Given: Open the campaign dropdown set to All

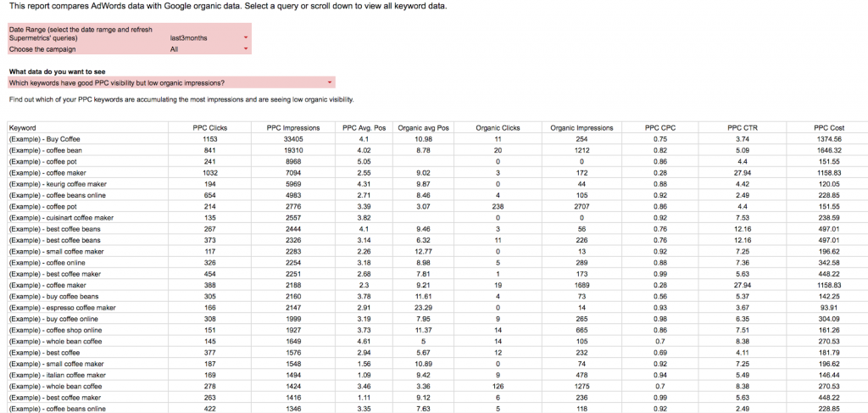Looking at the screenshot, I should pos(246,49).
